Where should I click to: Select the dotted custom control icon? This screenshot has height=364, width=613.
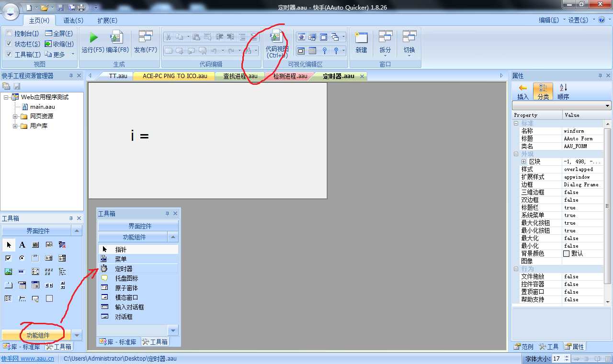click(49, 298)
